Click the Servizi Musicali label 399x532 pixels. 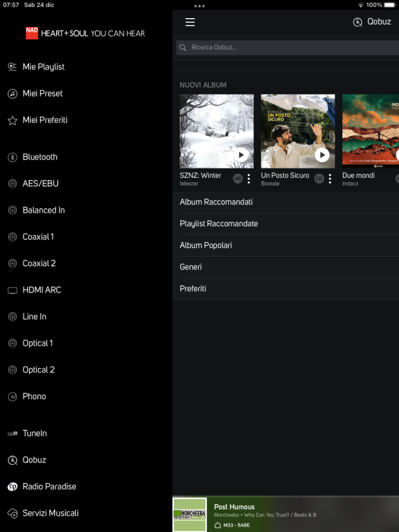tap(50, 513)
